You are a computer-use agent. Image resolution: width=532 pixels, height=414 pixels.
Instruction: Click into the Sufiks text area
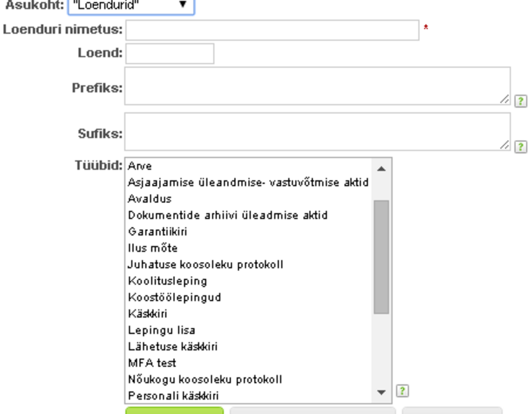317,132
